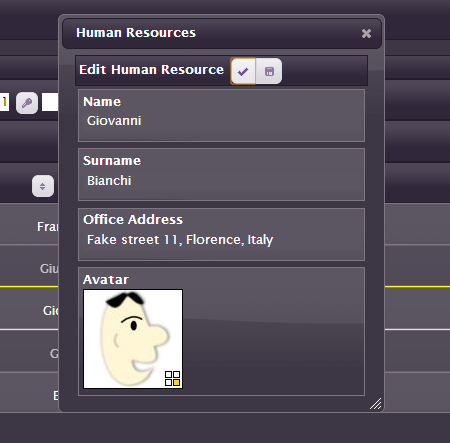The height and width of the screenshot is (443, 450).
Task: Click the dialog corner resize grip
Action: 376,403
